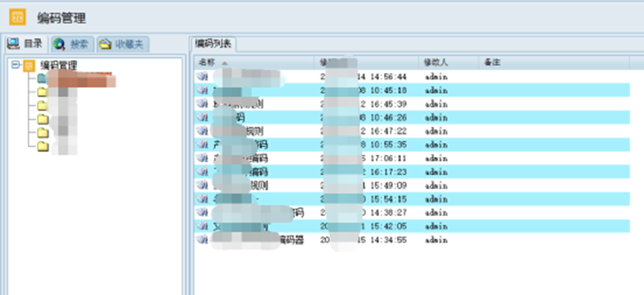Sort the list by 名称 column header
This screenshot has width=644, height=295.
[254, 63]
